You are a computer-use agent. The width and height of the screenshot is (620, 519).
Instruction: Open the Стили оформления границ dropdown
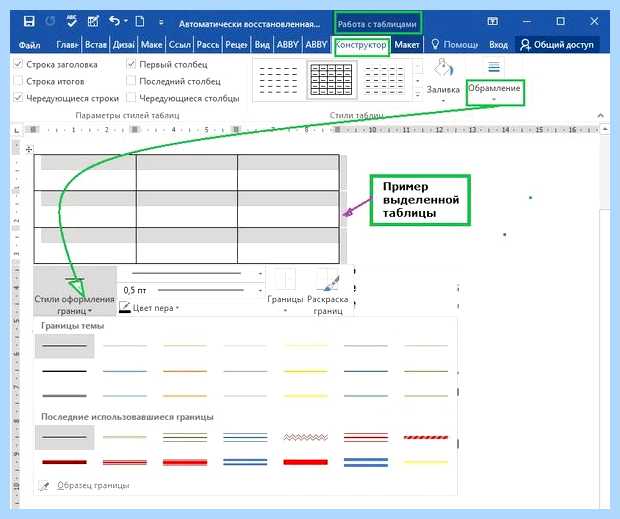point(74,292)
